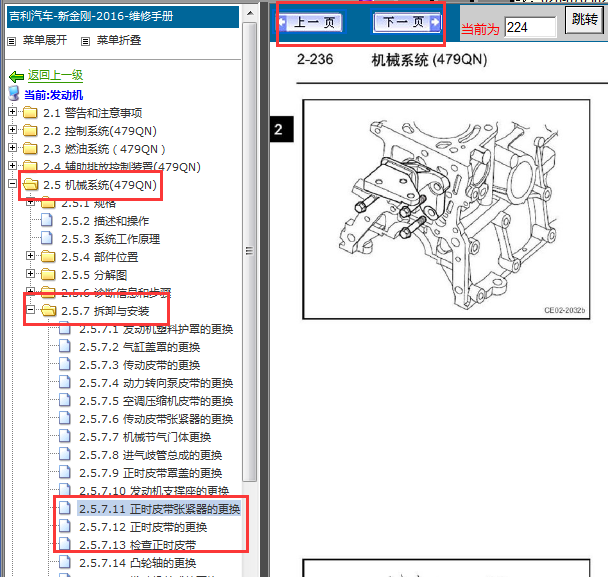Open 2.5.7.8 进气歧管总成的更换
Screen dimensions: 608x577
coord(150,455)
